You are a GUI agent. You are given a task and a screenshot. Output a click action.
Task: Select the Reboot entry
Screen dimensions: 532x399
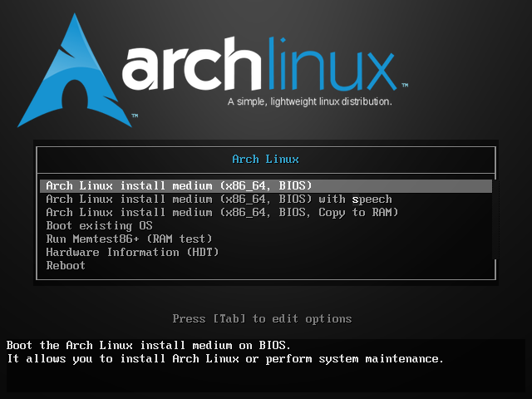click(266, 265)
